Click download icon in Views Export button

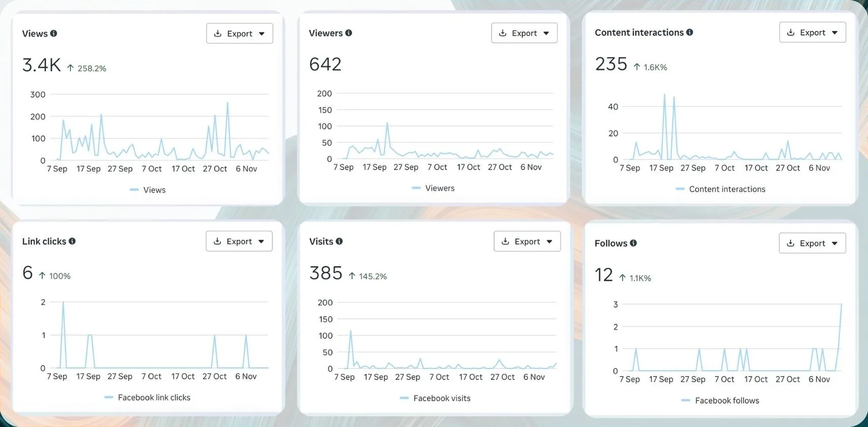pos(218,34)
